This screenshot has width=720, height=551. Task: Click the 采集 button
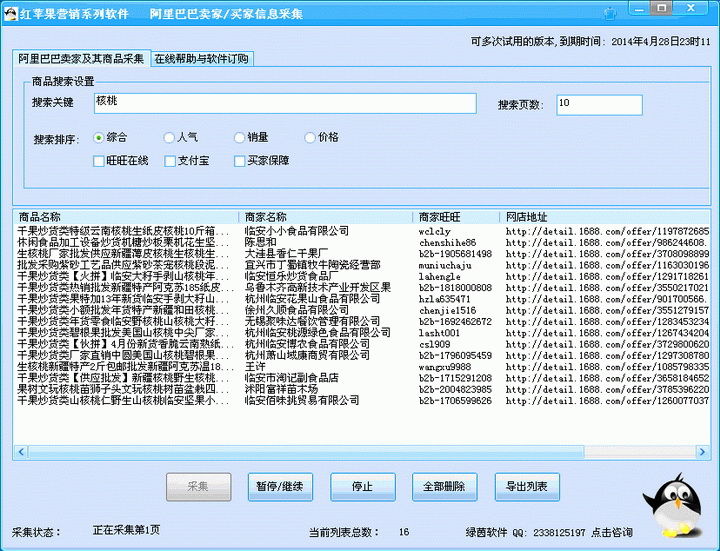point(198,487)
